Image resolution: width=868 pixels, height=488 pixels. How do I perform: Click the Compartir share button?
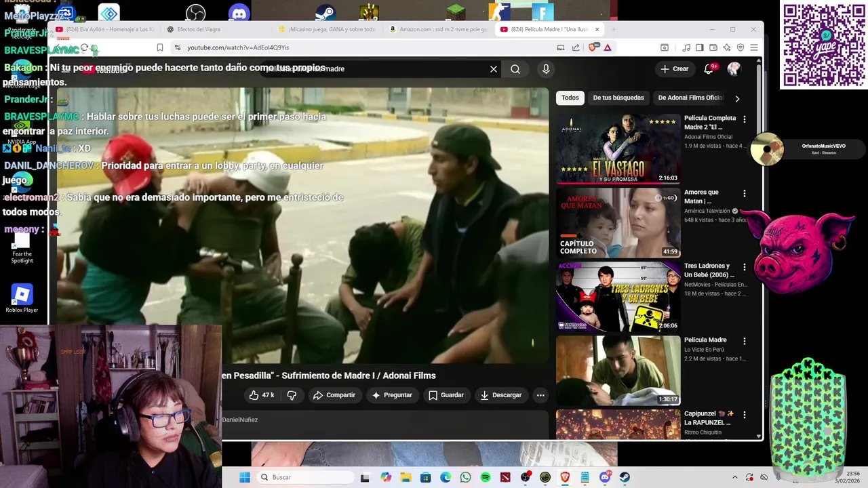click(x=334, y=395)
